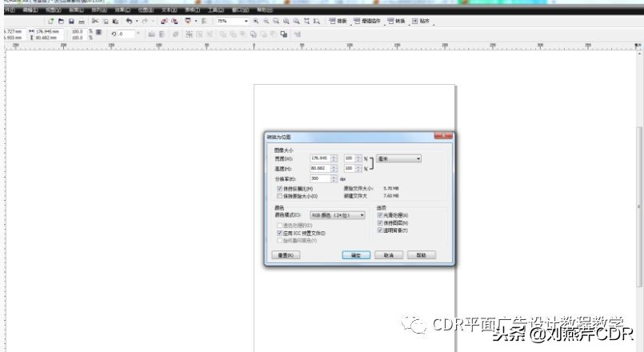Viewport: 644px width, 352px height.
Task: Click the 排版 toolbar button
Action: 338,21
